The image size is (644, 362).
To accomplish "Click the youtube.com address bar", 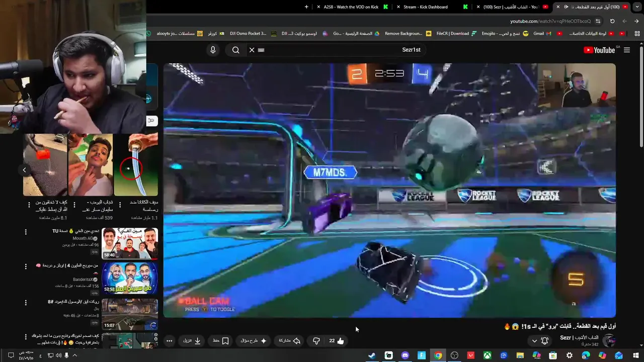I will click(550, 21).
